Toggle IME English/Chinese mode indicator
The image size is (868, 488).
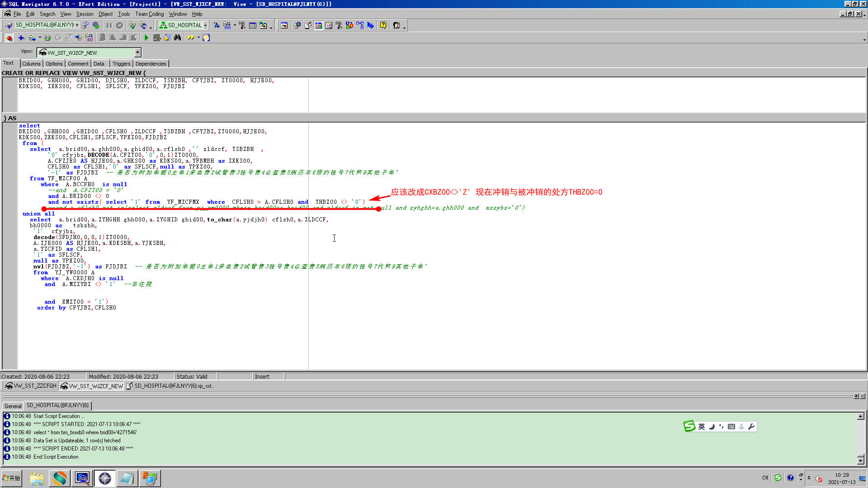701,427
